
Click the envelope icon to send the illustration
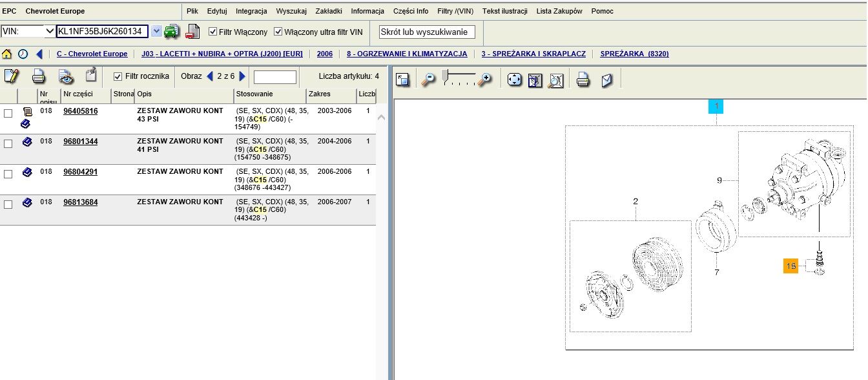(606, 80)
